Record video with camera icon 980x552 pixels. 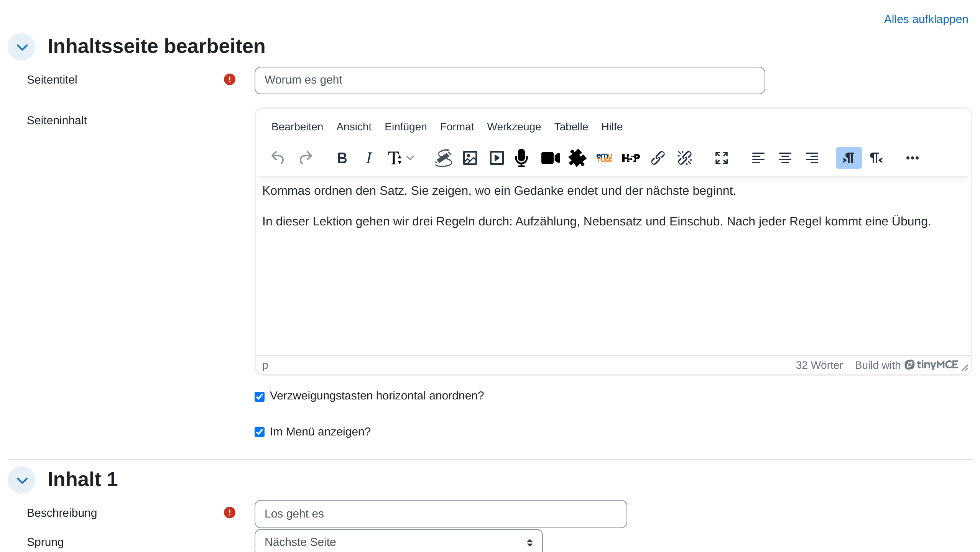pos(551,158)
